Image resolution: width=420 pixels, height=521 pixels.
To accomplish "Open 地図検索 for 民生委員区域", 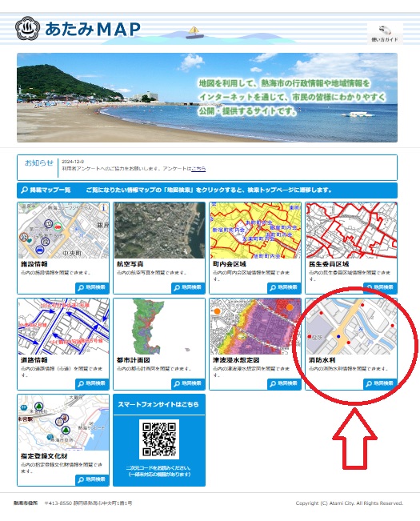I will (380, 288).
